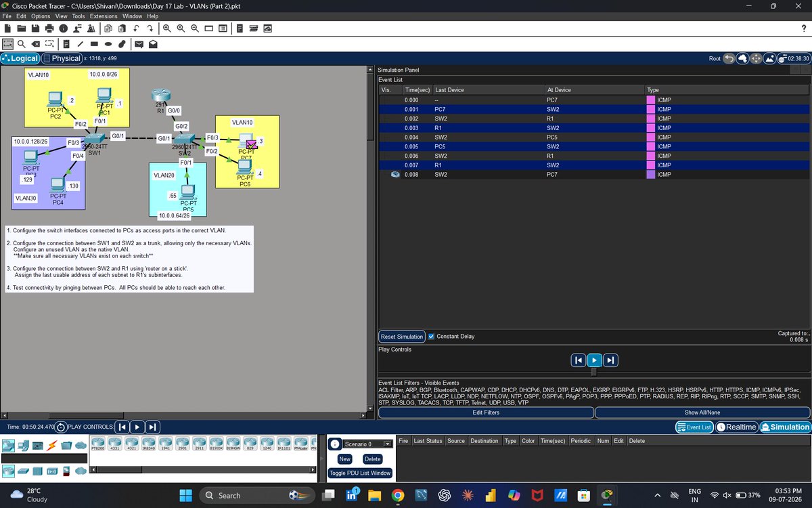Click the Undo arrow icon
Image resolution: width=812 pixels, height=508 pixels.
(136, 28)
